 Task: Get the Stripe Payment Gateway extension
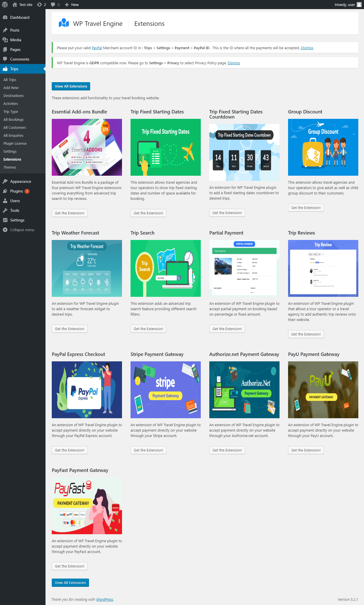(148, 450)
